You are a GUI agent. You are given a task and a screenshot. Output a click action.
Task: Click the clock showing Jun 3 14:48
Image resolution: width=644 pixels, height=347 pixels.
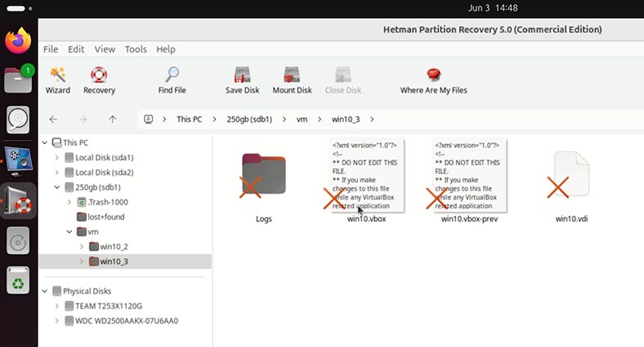point(493,8)
